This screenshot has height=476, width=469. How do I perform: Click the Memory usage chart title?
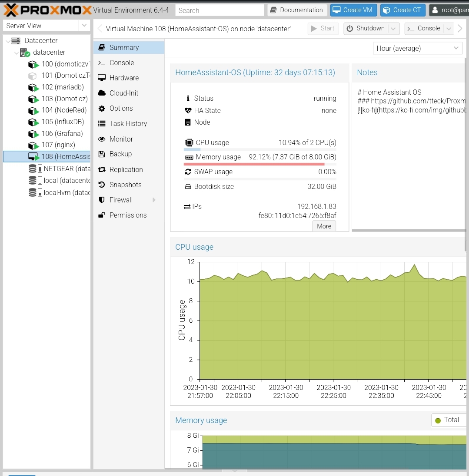pos(201,420)
